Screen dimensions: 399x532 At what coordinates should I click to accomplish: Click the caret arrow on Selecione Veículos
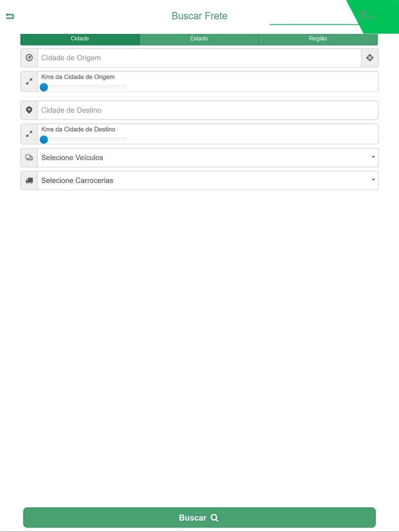(373, 157)
